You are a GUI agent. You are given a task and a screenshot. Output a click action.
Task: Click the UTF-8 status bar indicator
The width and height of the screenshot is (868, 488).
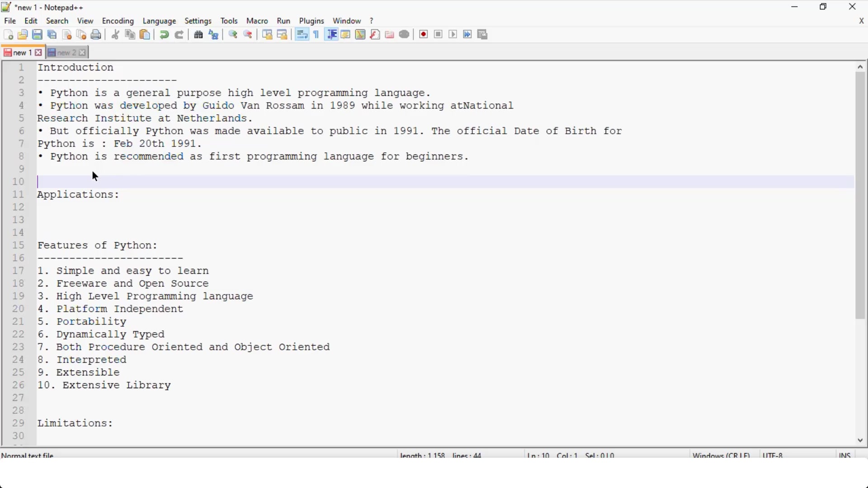coord(774,455)
